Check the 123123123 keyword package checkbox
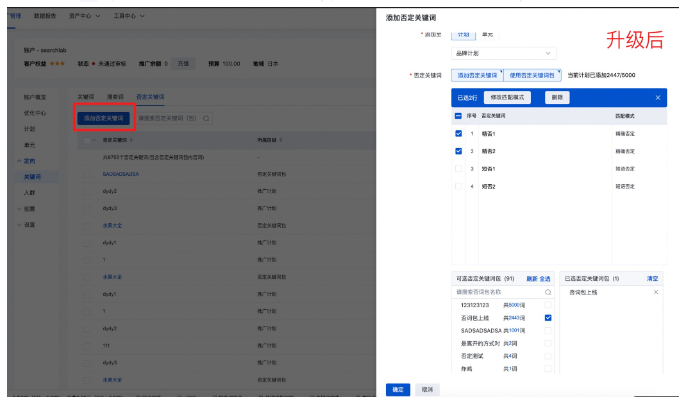Screen dimensions: 692x401 click(x=548, y=304)
